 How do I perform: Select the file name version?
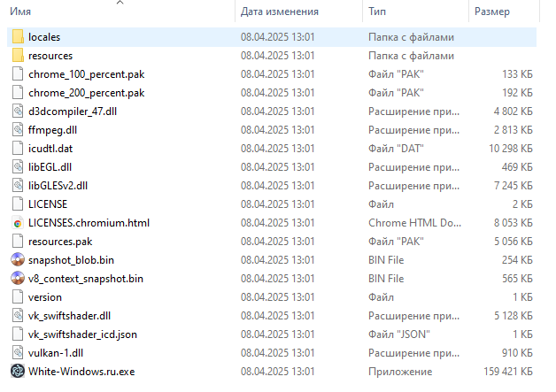(x=45, y=297)
